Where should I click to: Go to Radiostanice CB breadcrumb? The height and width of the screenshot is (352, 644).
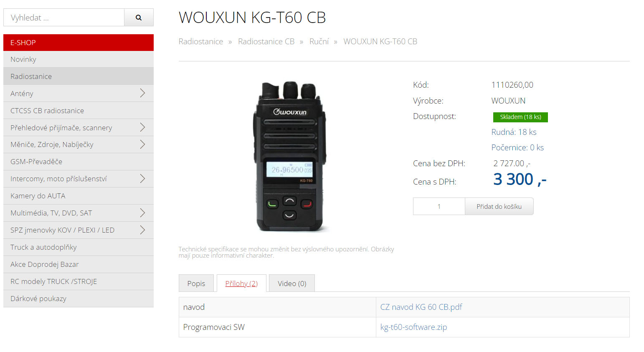[x=266, y=41]
